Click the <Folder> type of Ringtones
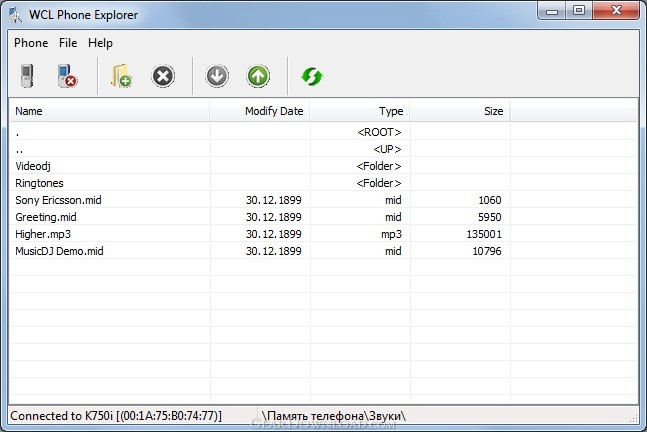647x432 pixels. pos(379,183)
